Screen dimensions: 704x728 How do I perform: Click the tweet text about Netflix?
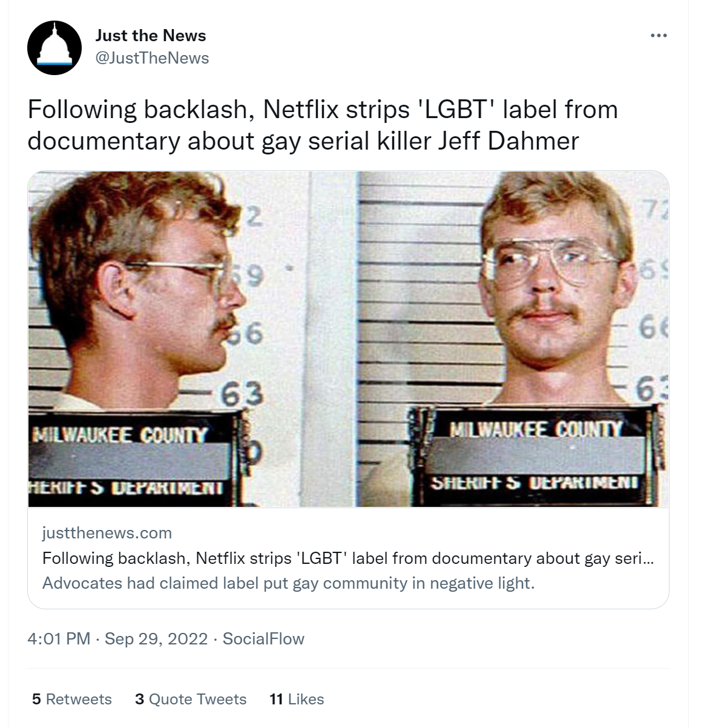pyautogui.click(x=323, y=125)
